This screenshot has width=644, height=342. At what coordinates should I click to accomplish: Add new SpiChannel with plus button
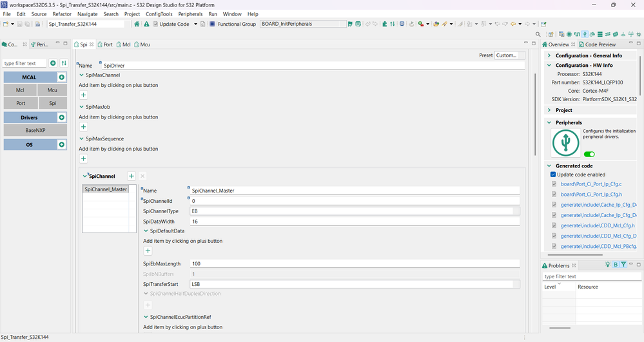132,176
